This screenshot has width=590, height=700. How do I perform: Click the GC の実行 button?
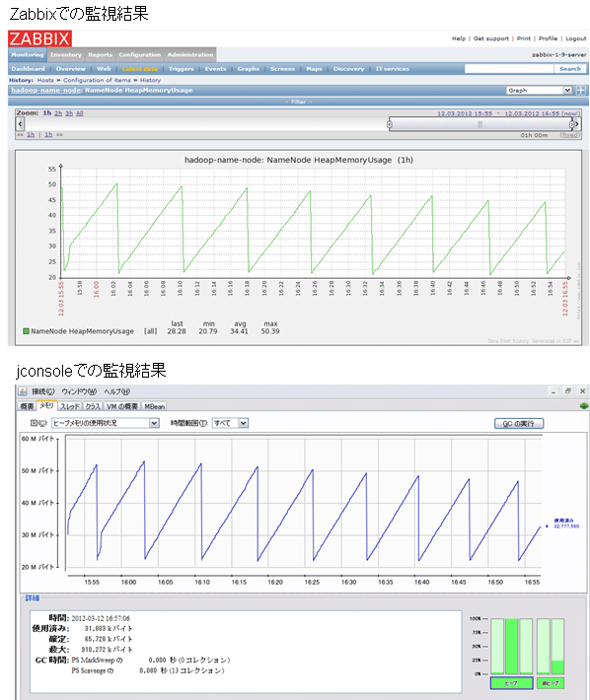click(519, 423)
